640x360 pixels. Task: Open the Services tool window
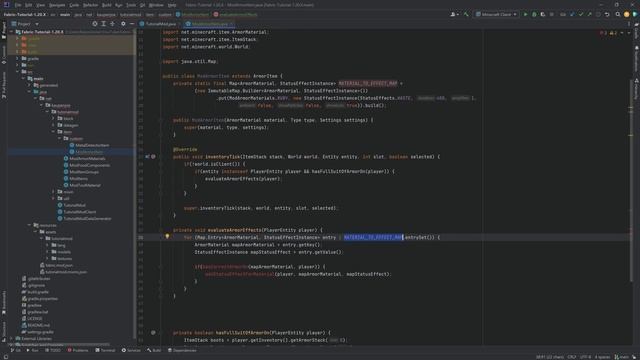(x=131, y=350)
